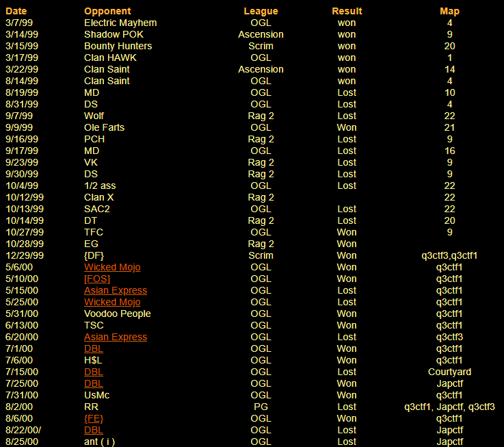The image size is (504, 447).
Task: Click the DBL link in the 7/1/00 row
Action: click(x=94, y=348)
